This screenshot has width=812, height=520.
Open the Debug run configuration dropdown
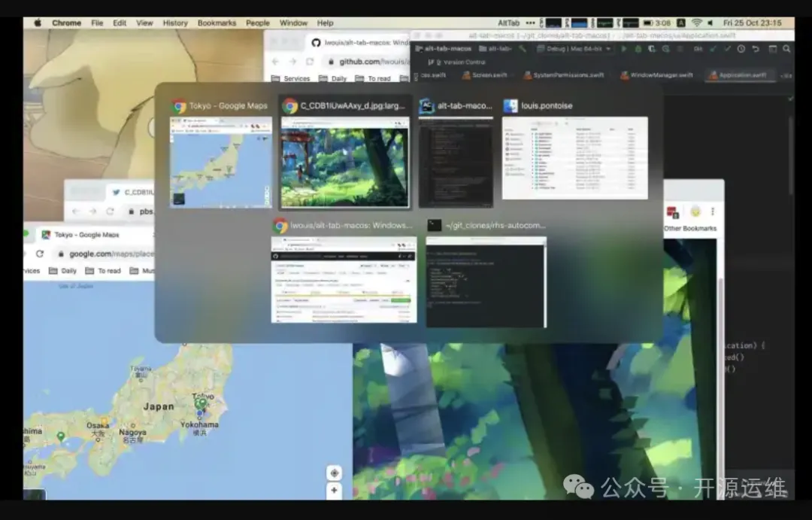coord(575,49)
